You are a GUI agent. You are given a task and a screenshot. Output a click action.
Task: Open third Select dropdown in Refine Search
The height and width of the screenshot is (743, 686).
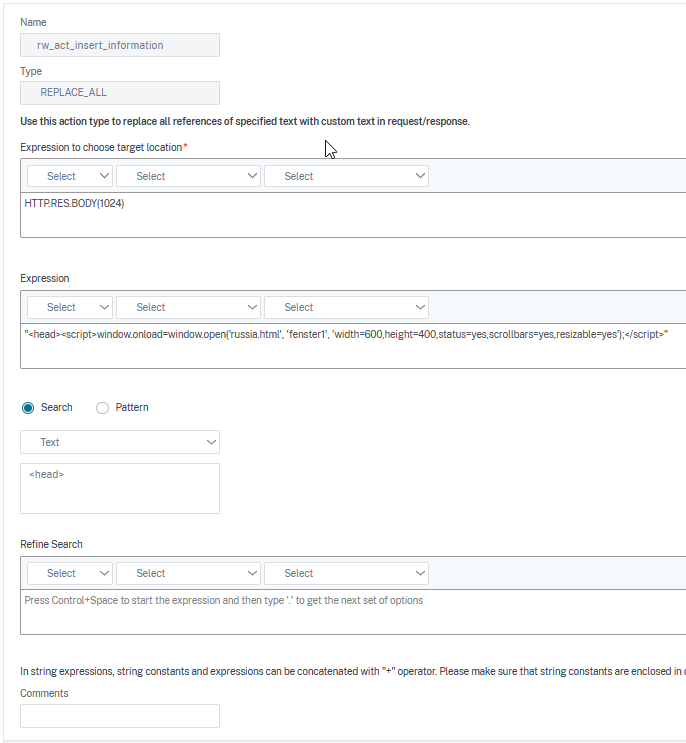tap(346, 573)
